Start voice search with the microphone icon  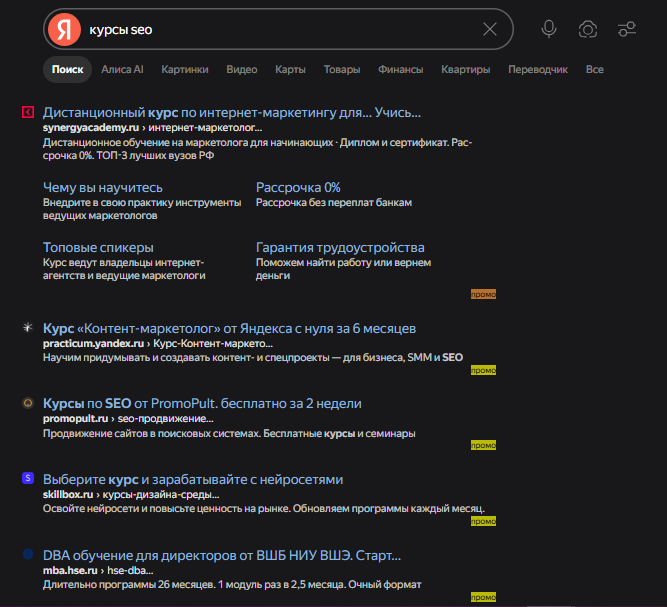coord(549,29)
